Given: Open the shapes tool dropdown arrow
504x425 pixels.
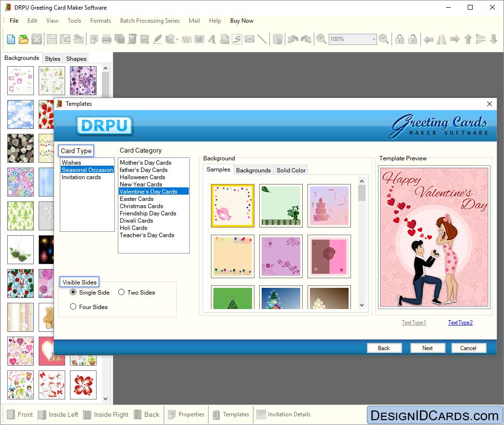Looking at the screenshot, I should [x=178, y=40].
